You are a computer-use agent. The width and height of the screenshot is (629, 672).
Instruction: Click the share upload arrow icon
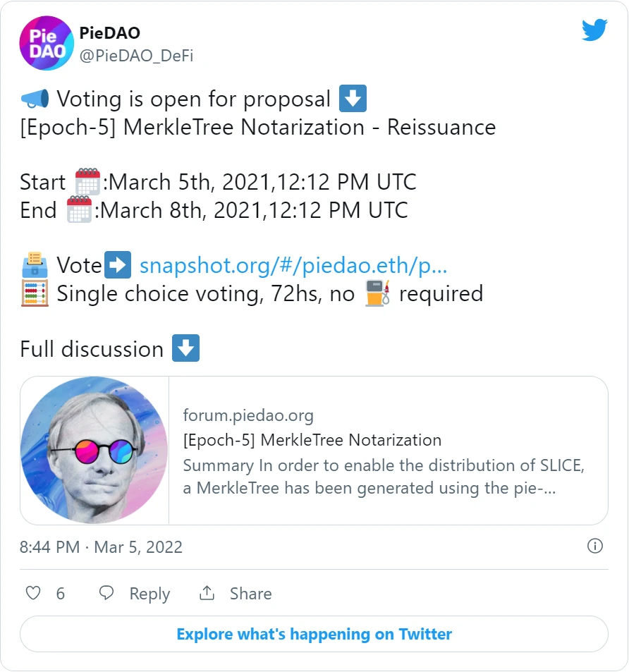point(207,593)
